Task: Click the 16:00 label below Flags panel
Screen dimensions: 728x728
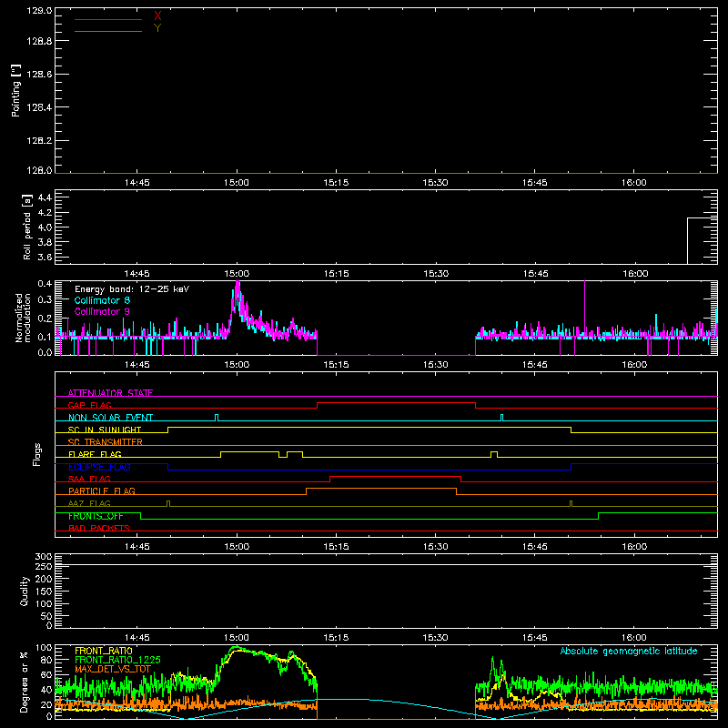Action: point(634,547)
